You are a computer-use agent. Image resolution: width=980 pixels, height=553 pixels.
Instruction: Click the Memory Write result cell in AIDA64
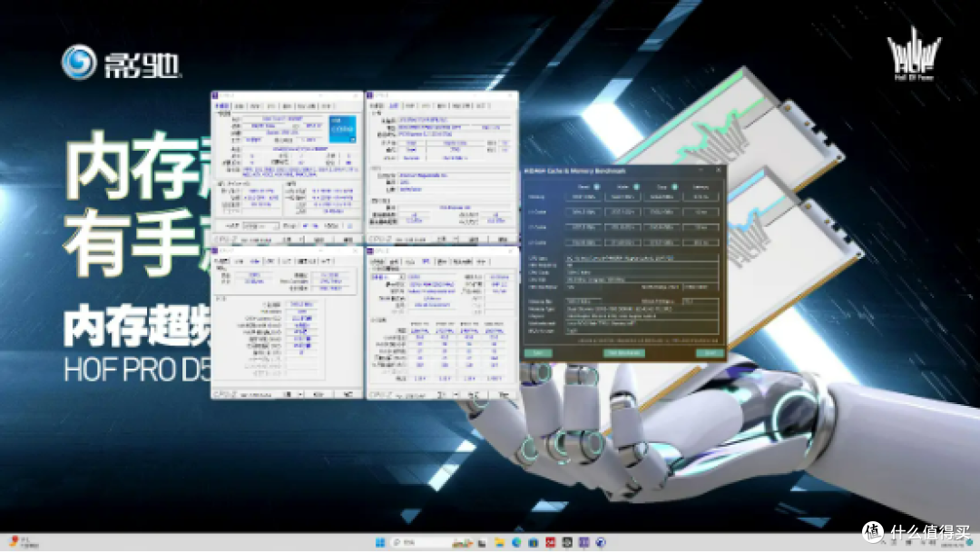[622, 197]
